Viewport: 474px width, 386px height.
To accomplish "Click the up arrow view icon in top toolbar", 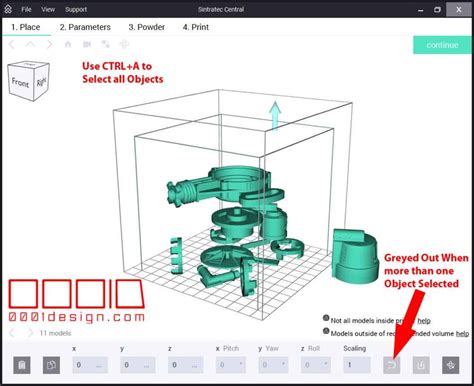I will 31,44.
